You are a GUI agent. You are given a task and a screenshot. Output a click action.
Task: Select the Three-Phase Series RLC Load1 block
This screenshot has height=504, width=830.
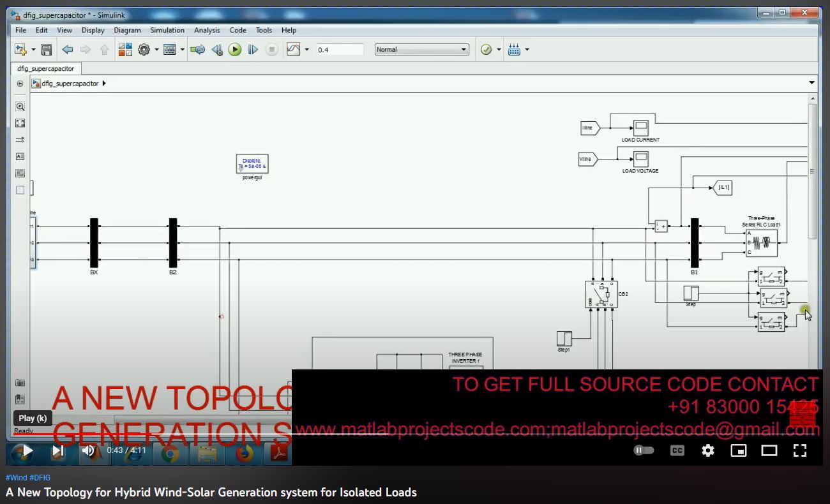(x=762, y=243)
